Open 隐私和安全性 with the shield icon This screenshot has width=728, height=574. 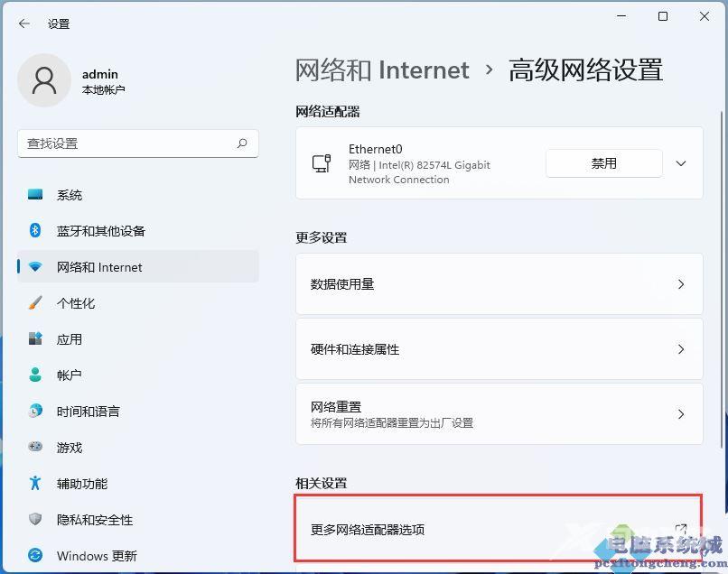click(35, 520)
